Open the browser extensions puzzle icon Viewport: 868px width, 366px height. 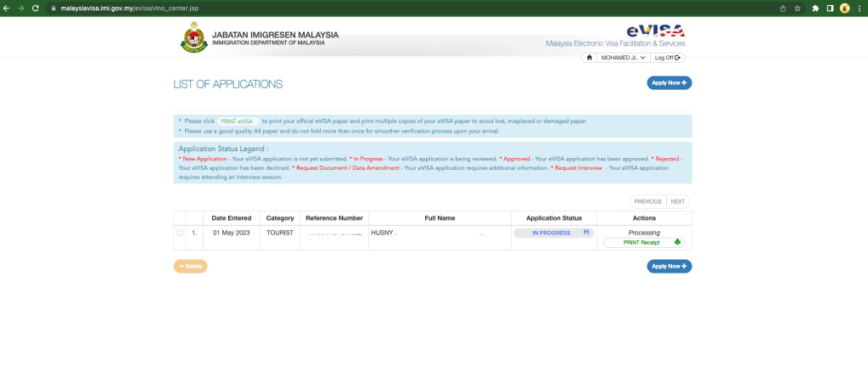click(815, 8)
